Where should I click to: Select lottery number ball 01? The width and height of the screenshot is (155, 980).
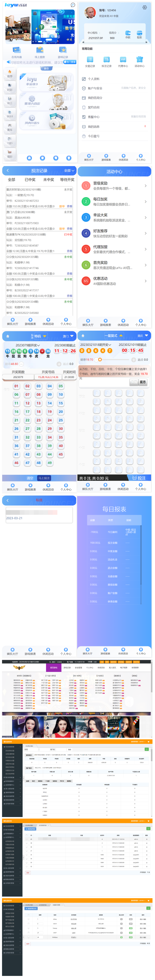[16, 386]
